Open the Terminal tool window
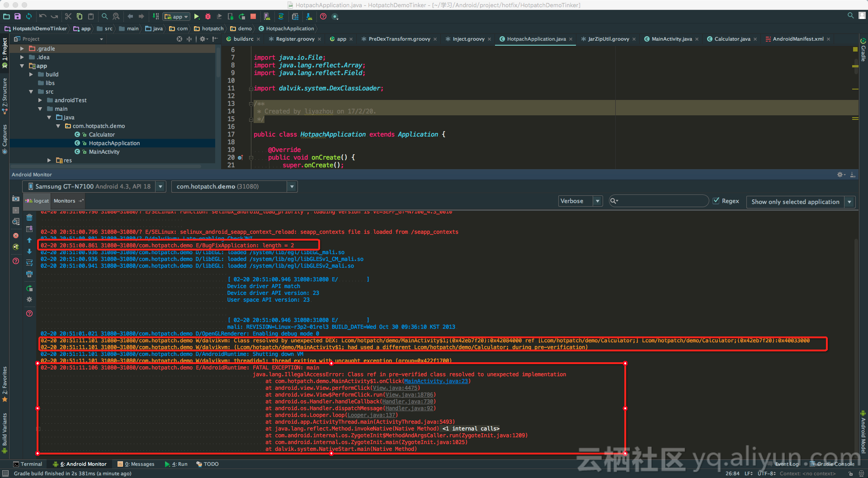 [x=28, y=464]
